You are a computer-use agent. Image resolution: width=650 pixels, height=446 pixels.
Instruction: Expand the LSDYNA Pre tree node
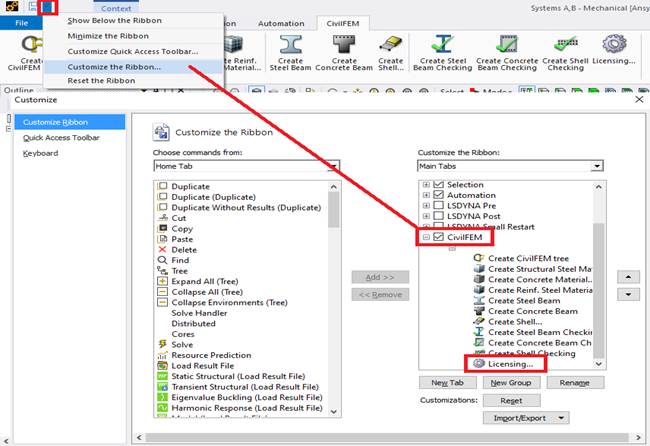tap(426, 206)
